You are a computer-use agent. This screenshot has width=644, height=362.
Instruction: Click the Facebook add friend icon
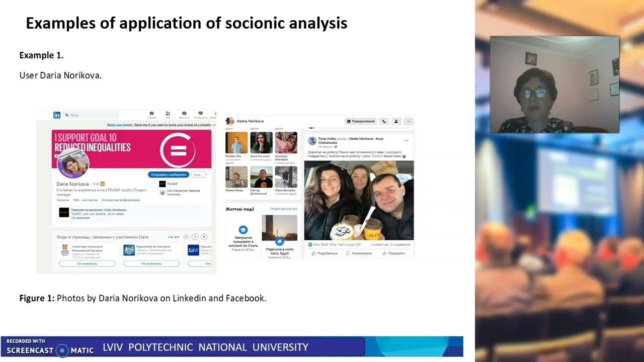click(x=396, y=121)
